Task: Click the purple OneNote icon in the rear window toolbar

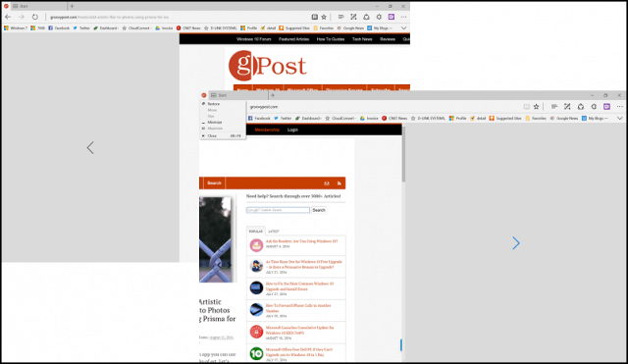Action: [392, 17]
